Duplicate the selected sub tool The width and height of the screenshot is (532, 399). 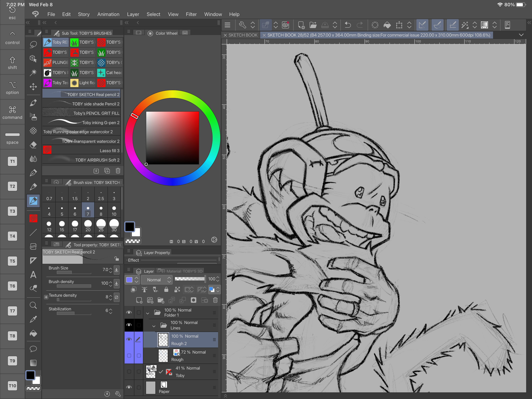pos(107,171)
